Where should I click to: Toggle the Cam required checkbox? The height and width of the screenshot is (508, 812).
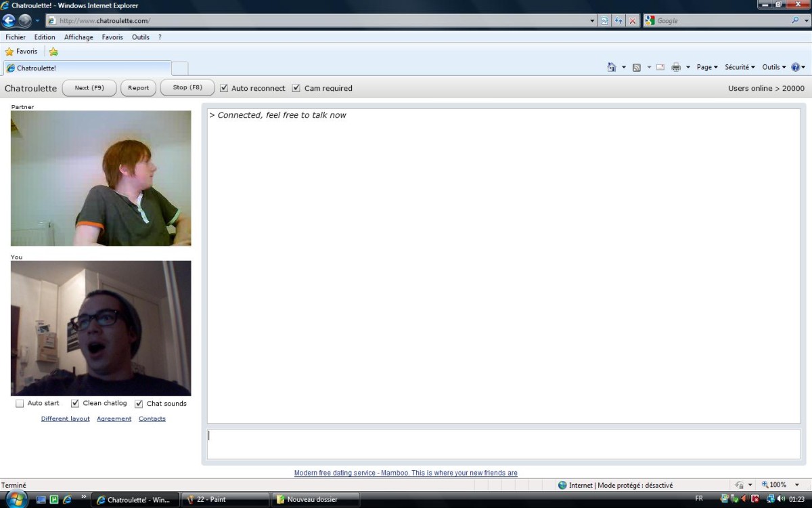pyautogui.click(x=296, y=88)
